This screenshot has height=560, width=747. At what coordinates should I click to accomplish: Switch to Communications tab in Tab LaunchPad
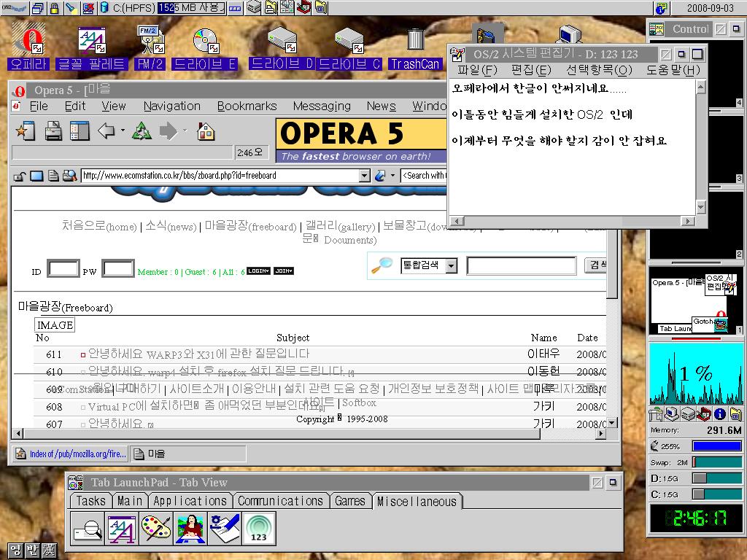click(x=281, y=501)
